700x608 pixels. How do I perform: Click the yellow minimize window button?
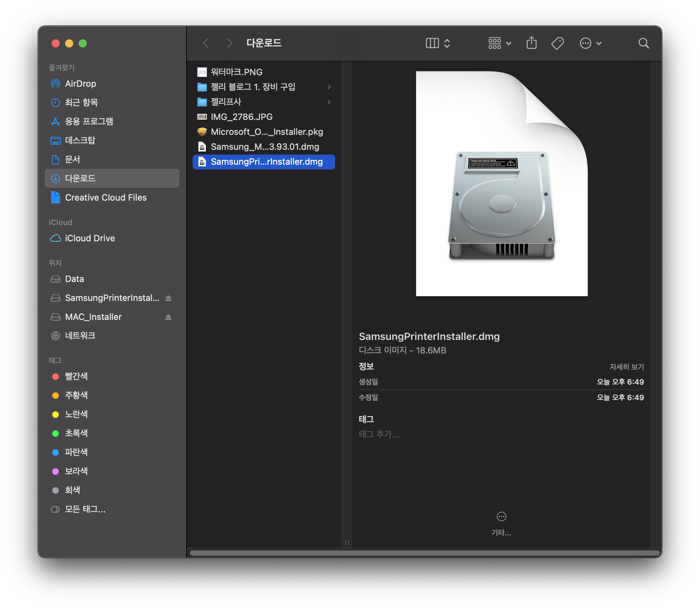pyautogui.click(x=69, y=43)
